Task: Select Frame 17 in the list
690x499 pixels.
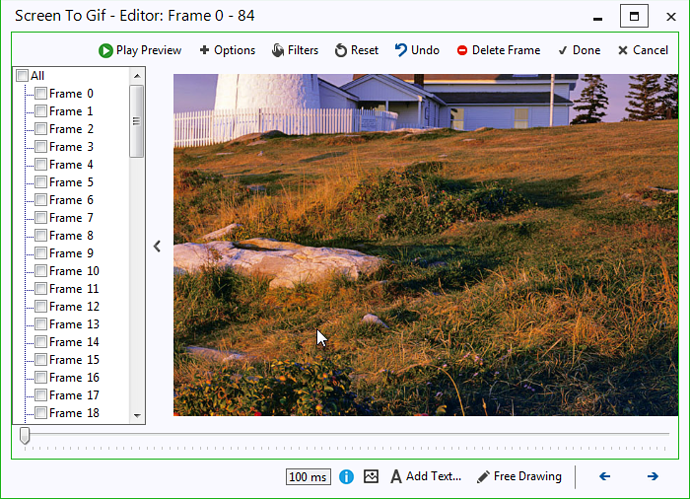Action: [74, 395]
